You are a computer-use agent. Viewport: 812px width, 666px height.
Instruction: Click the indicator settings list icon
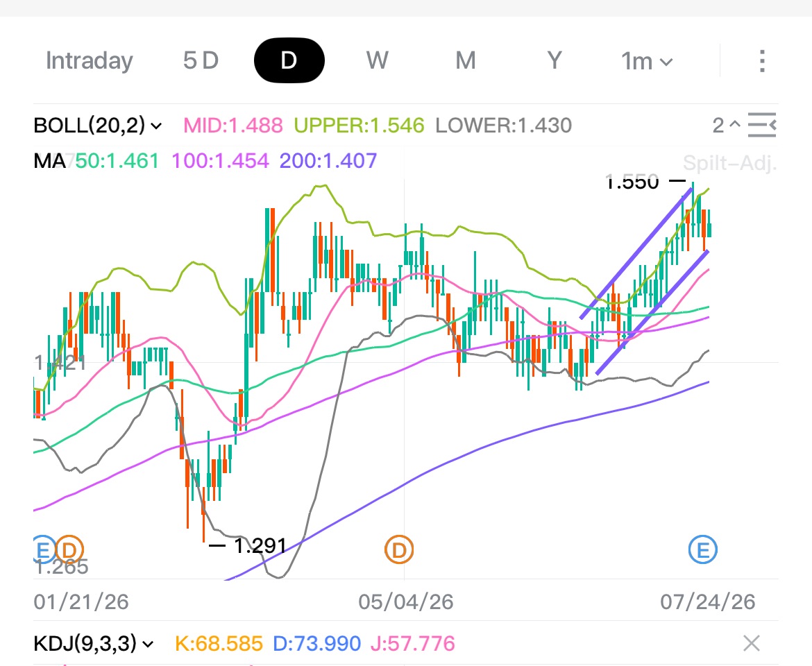click(x=762, y=126)
